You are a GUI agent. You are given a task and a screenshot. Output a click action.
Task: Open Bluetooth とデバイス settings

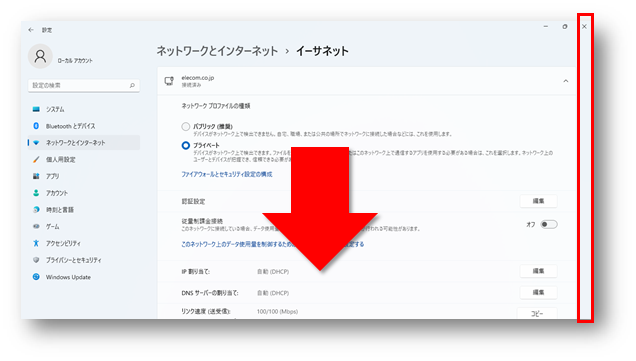84,126
